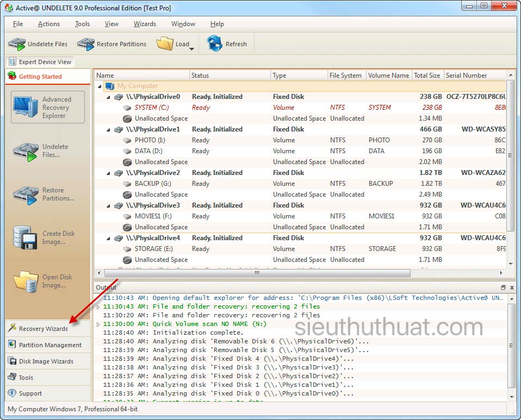Open the Window menu
Screen dimensions: 521x420
click(x=183, y=24)
